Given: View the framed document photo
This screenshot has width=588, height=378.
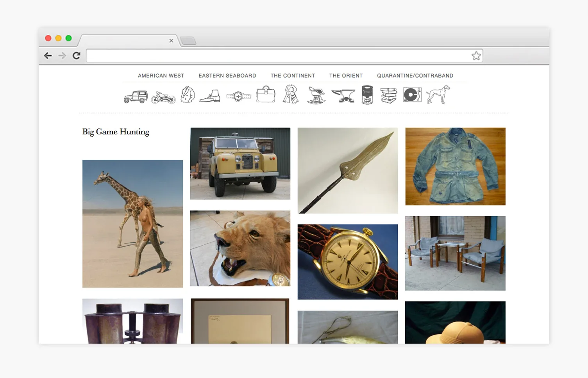Looking at the screenshot, I should pyautogui.click(x=240, y=321).
